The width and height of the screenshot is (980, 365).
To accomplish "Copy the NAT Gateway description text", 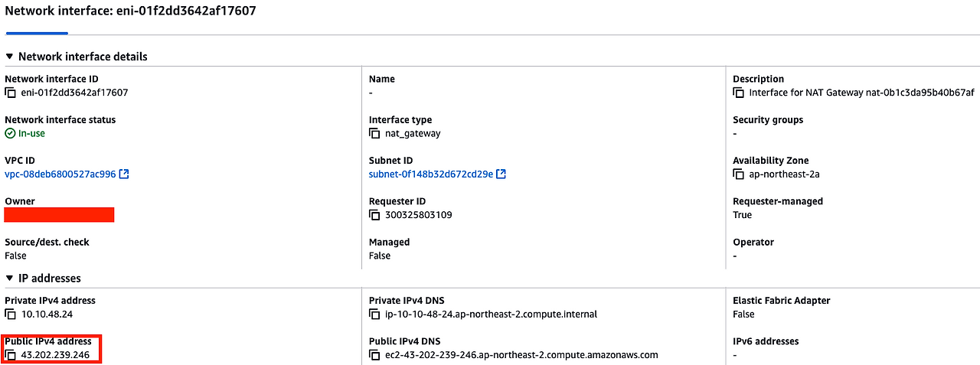I will click(738, 93).
